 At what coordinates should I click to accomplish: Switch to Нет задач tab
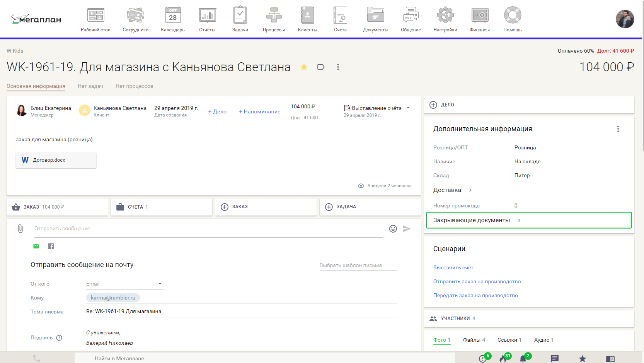point(90,86)
